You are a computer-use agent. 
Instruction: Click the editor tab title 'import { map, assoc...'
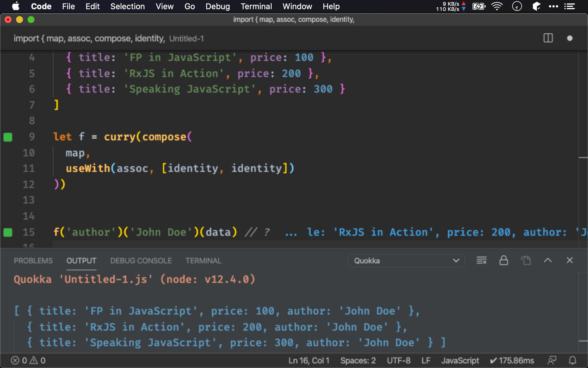(x=89, y=38)
